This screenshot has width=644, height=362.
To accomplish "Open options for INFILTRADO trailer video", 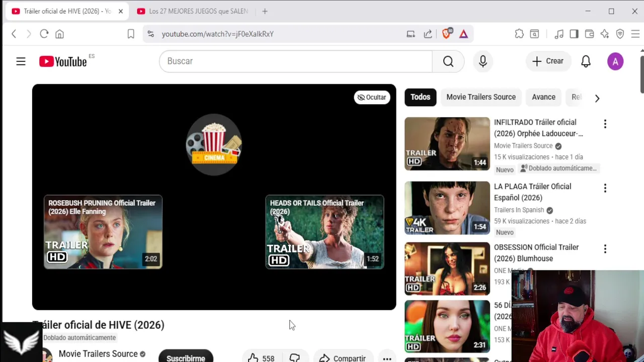I will [605, 124].
